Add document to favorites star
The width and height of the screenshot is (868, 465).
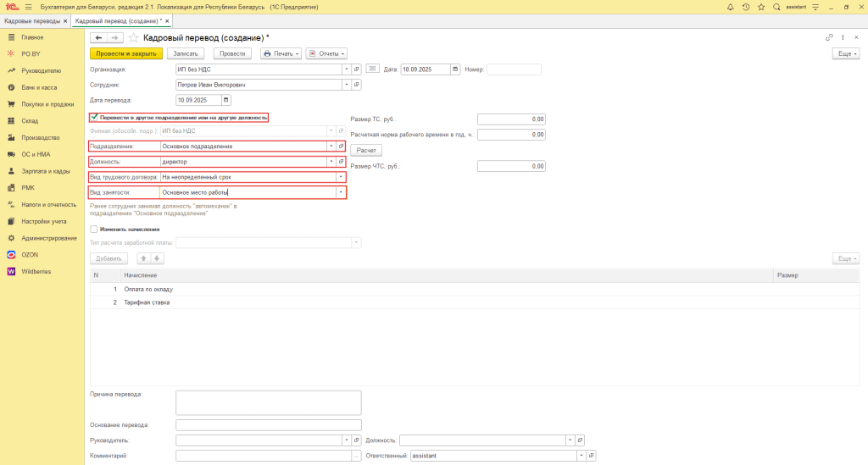point(133,37)
